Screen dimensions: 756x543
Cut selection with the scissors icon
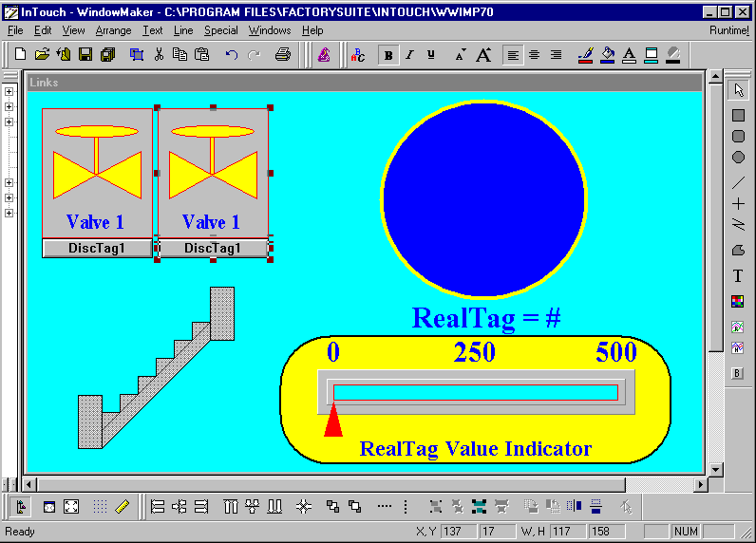(x=159, y=54)
